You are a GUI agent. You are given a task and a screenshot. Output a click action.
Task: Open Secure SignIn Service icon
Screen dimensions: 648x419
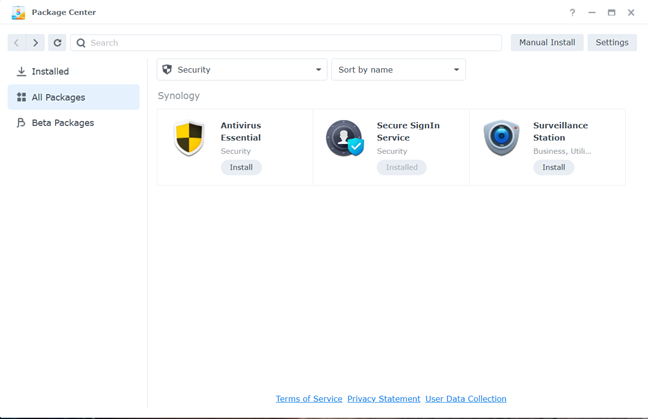[345, 138]
